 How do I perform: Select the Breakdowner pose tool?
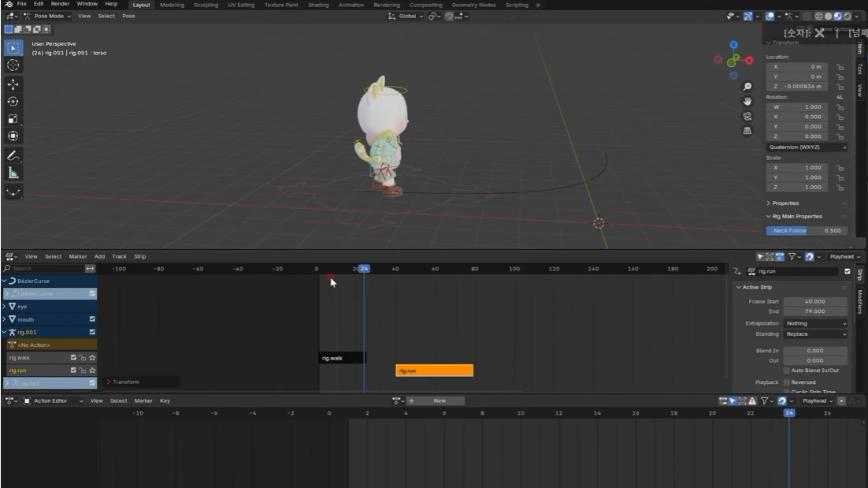point(13,192)
